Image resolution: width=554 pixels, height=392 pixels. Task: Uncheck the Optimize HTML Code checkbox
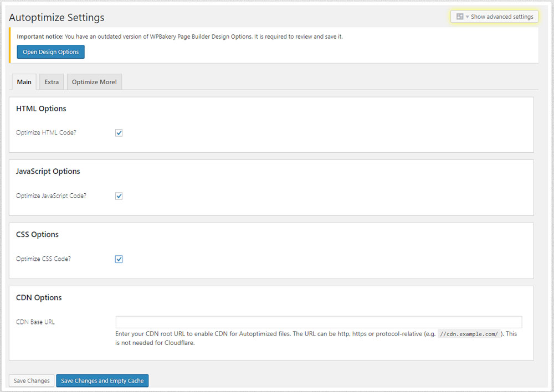[119, 133]
